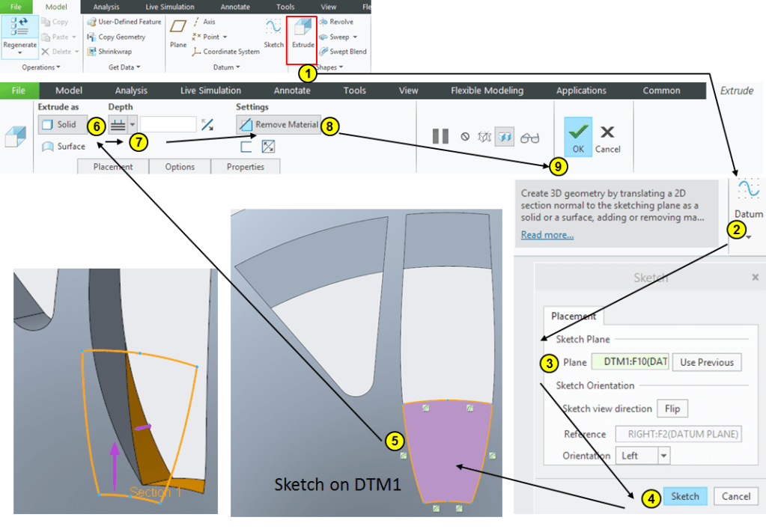Expand the Point dropdown arrow
The width and height of the screenshot is (766, 532).
pos(225,37)
